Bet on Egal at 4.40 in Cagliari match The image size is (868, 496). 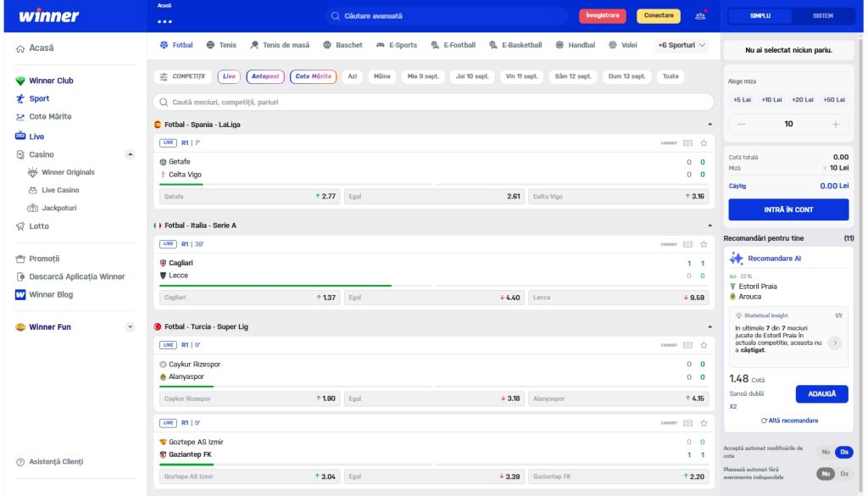pyautogui.click(x=434, y=298)
